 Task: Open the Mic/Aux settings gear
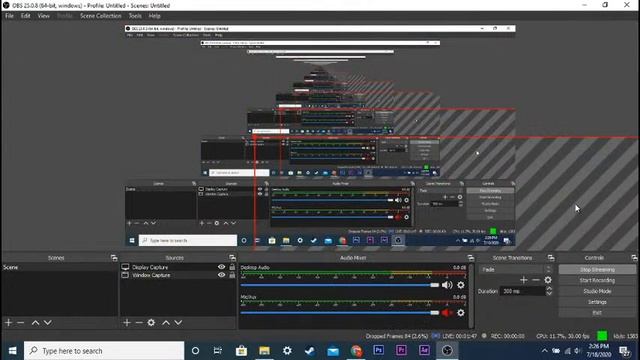click(x=461, y=313)
